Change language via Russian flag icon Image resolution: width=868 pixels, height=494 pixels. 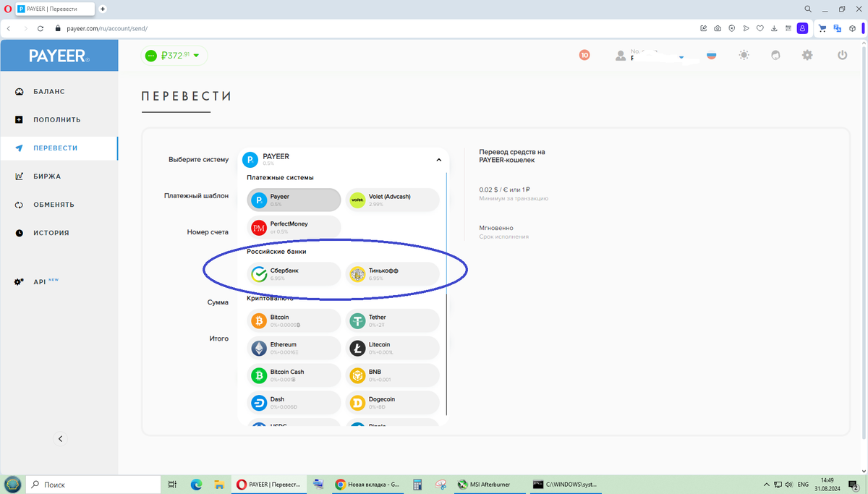712,55
